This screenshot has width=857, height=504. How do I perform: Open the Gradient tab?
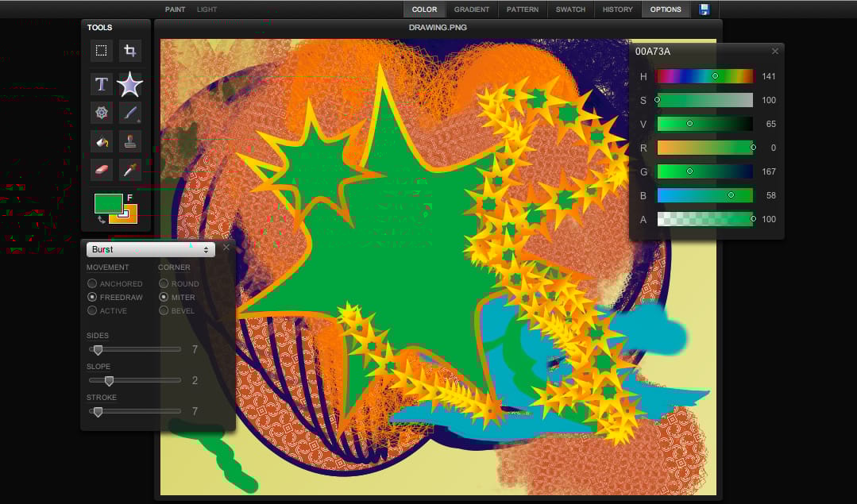click(x=472, y=10)
